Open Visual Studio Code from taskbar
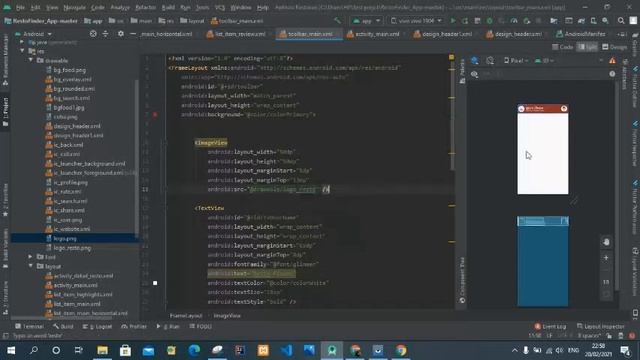The width and height of the screenshot is (640, 360). coord(287,350)
